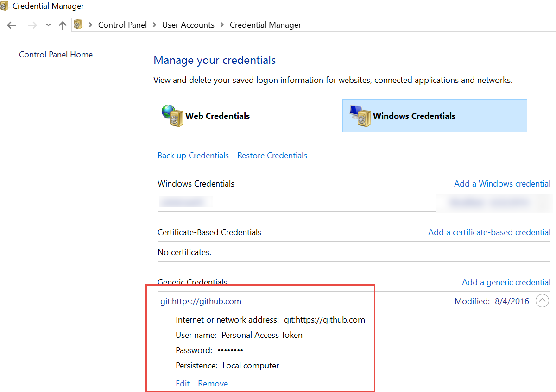The width and height of the screenshot is (556, 392).
Task: Click Restore Credentials link
Action: 272,156
